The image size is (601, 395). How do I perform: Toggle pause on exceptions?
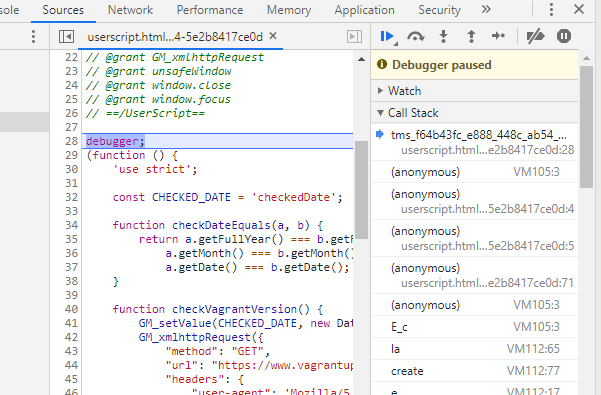tap(564, 36)
